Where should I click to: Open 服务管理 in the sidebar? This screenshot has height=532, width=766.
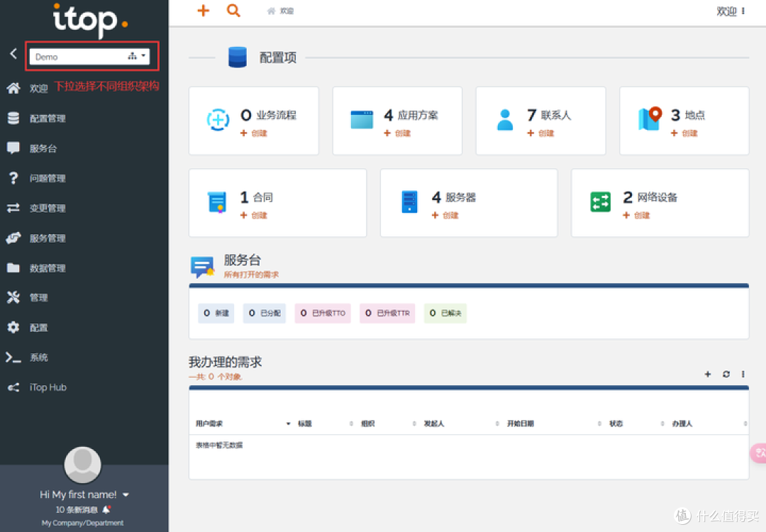point(36,238)
